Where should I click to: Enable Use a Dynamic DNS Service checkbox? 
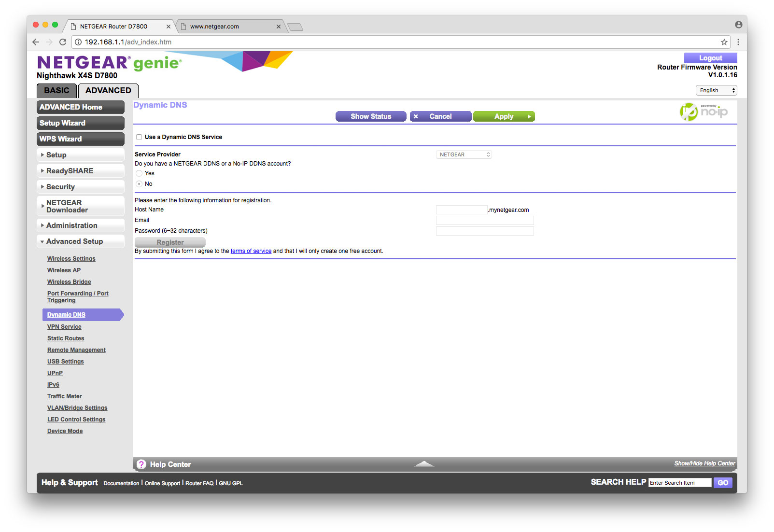pos(139,137)
